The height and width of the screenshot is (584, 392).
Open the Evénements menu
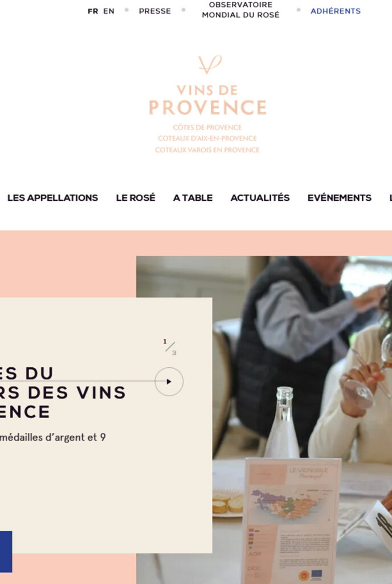pyautogui.click(x=339, y=198)
